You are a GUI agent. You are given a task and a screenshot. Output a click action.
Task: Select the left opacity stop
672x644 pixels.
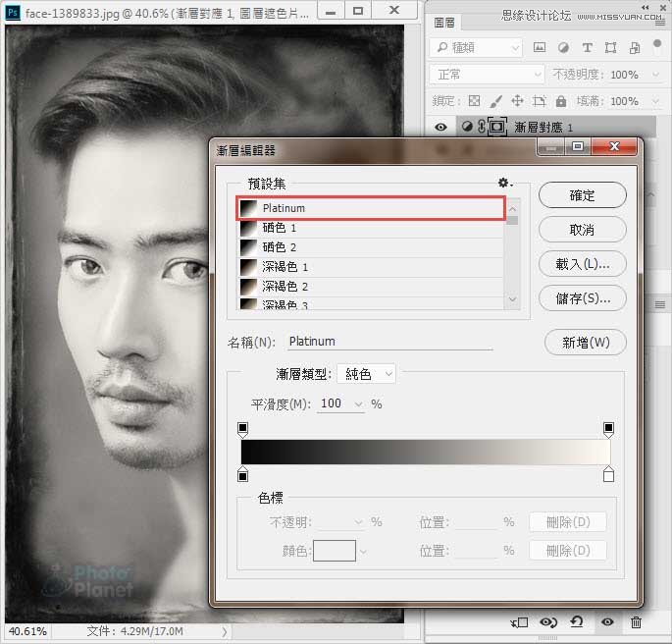coord(242,430)
